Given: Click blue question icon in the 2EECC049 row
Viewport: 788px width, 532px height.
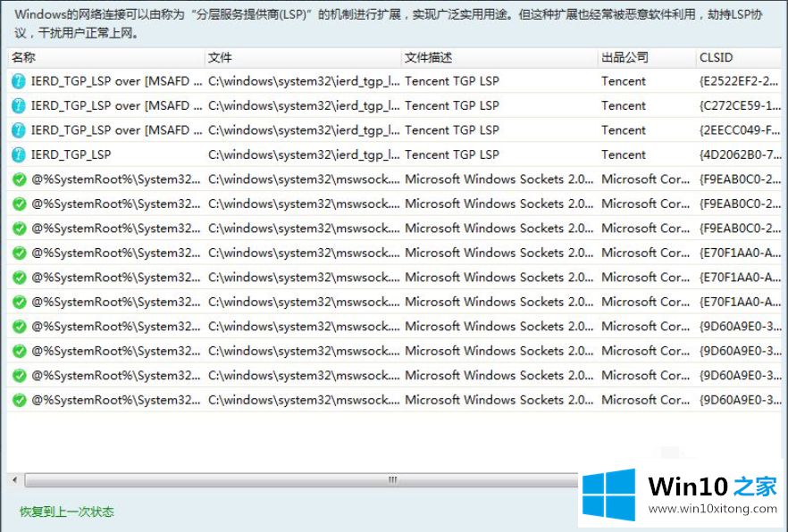Looking at the screenshot, I should [19, 130].
